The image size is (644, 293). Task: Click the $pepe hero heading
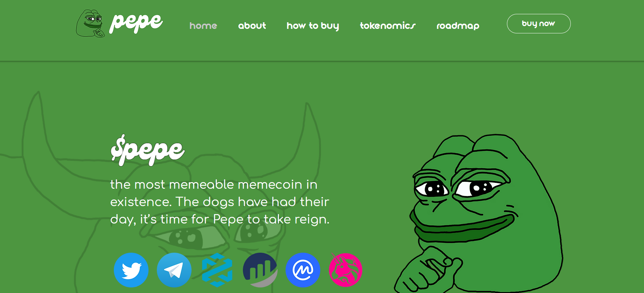pos(147,150)
